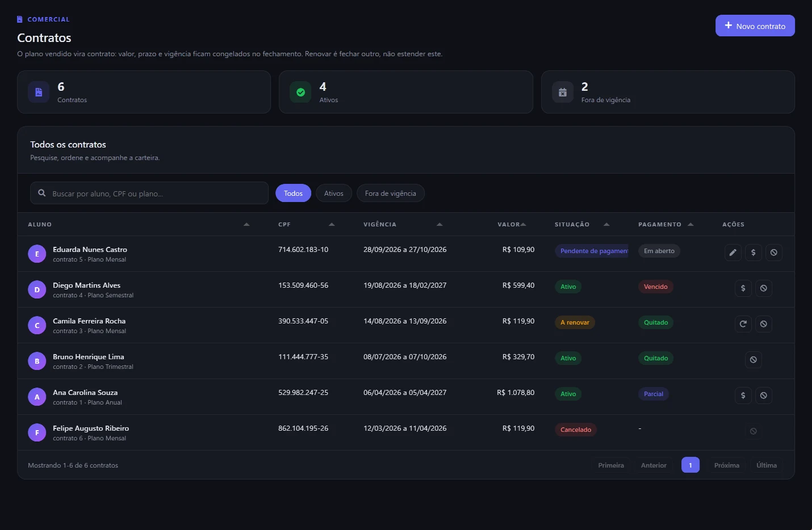Image resolution: width=812 pixels, height=530 pixels.
Task: Select page 1 in the pagination
Action: pos(690,465)
